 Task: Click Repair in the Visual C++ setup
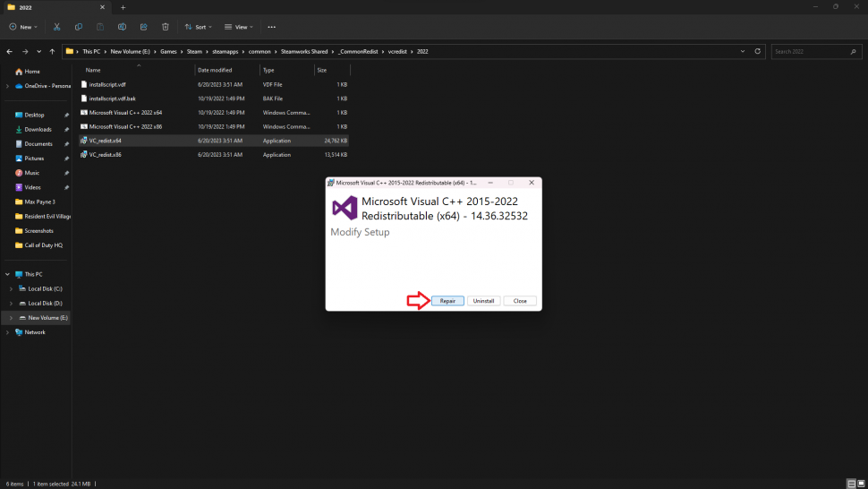pyautogui.click(x=447, y=301)
